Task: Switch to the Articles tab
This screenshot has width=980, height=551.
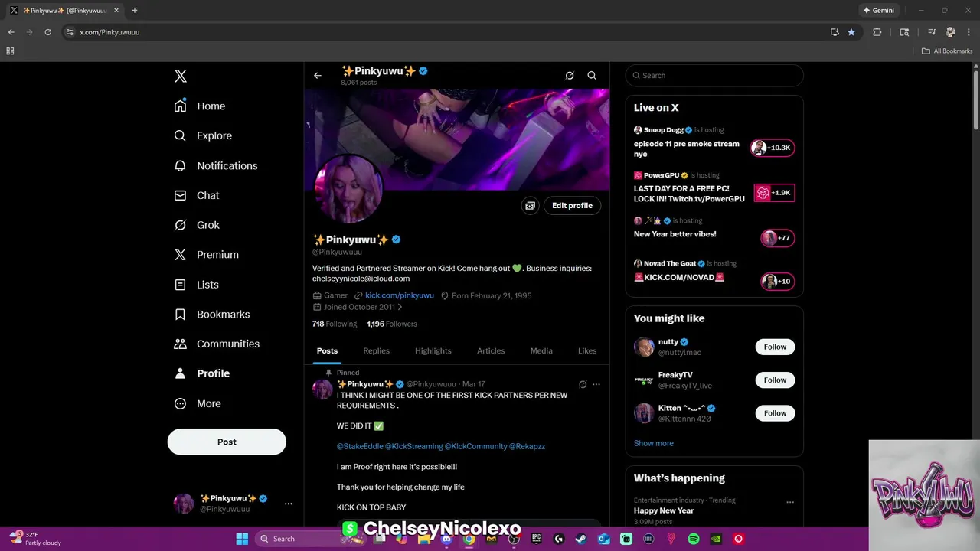Action: coord(491,351)
